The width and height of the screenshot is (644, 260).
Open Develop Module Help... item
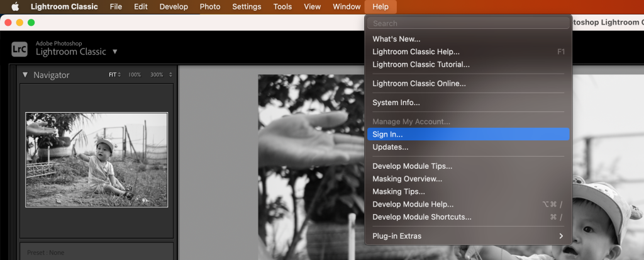click(468, 205)
